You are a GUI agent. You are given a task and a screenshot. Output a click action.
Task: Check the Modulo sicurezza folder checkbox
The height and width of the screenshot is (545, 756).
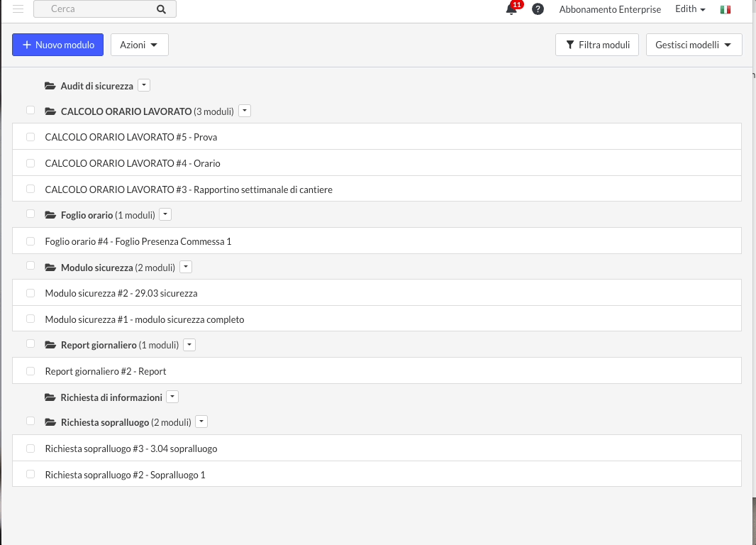[x=30, y=266]
